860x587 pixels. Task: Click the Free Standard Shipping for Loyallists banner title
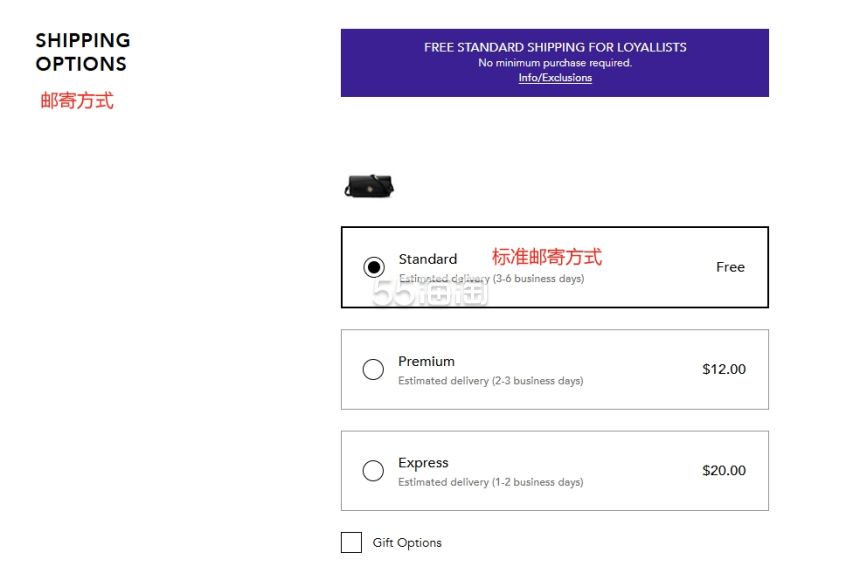[x=555, y=47]
